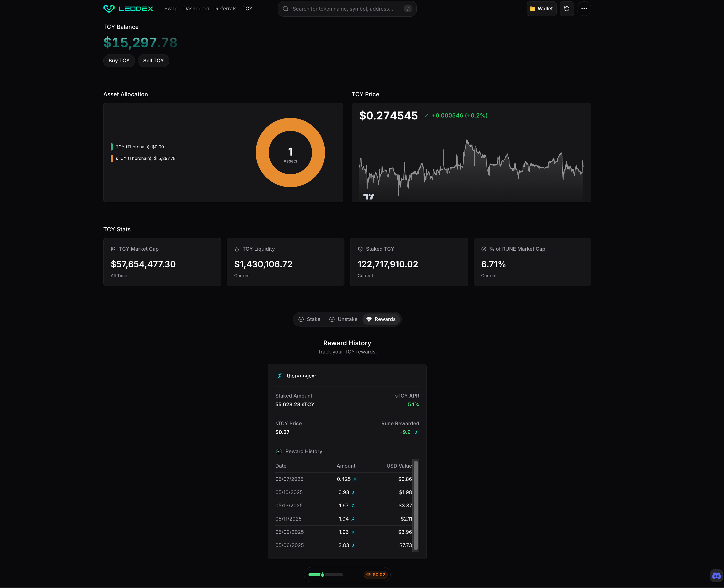
Task: Click the $0.02 Leodex price badge
Action: 376,575
